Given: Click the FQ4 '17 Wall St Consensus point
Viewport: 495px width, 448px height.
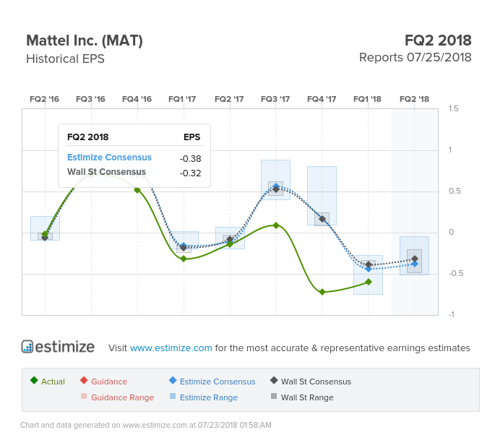Looking at the screenshot, I should point(322,219).
